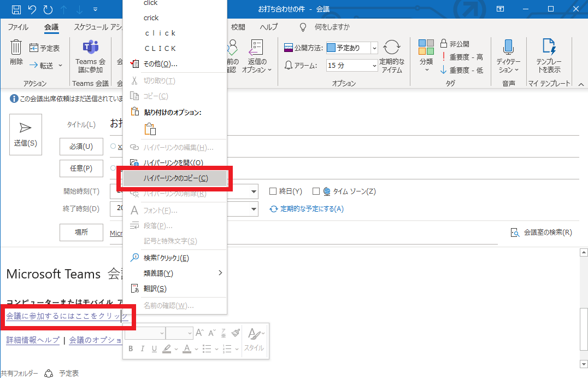588x378 pixels.
Task: Start dictation with the ディクテーション microphone
Action: (508, 56)
